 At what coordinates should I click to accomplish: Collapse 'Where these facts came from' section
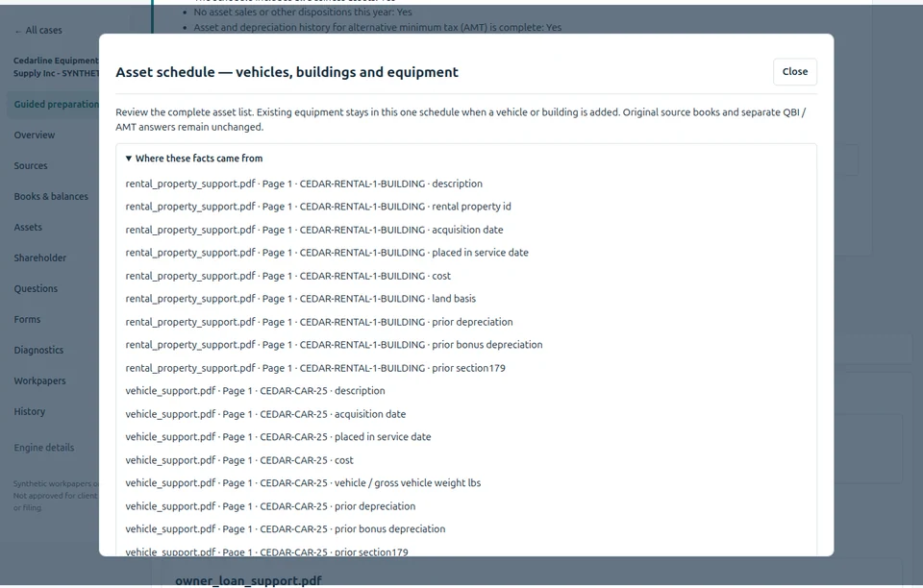(194, 159)
